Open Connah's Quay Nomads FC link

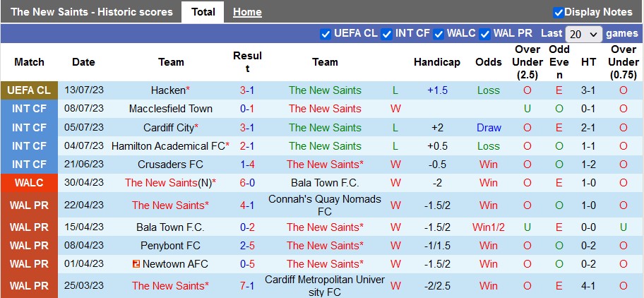[x=324, y=205]
